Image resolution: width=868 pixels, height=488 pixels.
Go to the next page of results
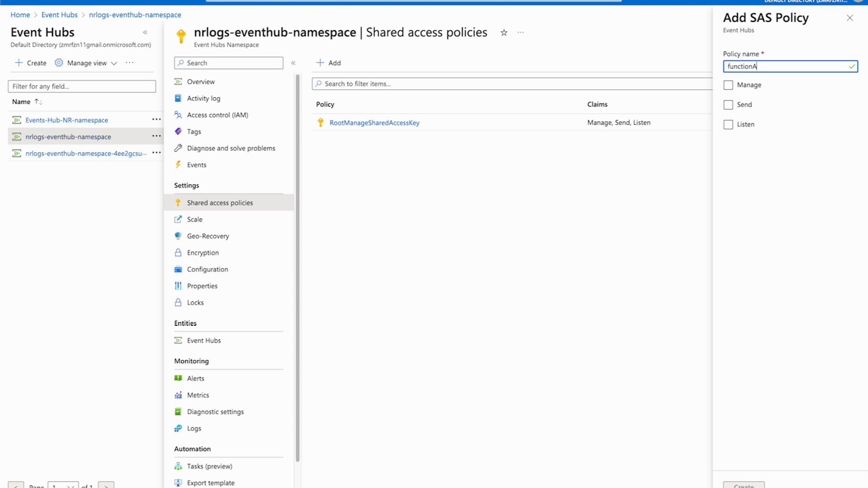(x=106, y=486)
